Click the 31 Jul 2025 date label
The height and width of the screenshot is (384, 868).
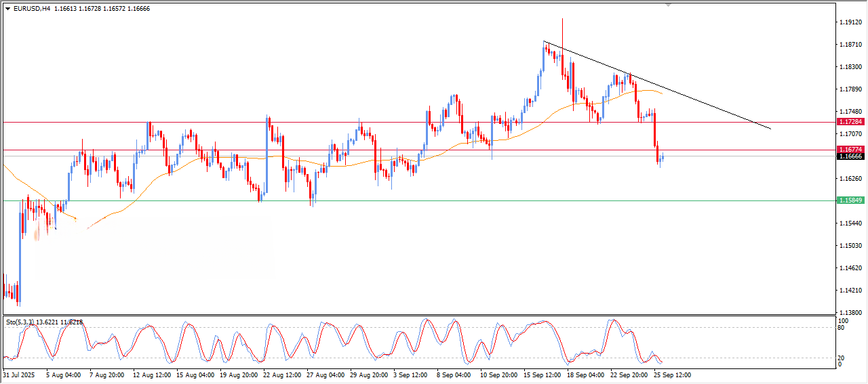pyautogui.click(x=18, y=375)
